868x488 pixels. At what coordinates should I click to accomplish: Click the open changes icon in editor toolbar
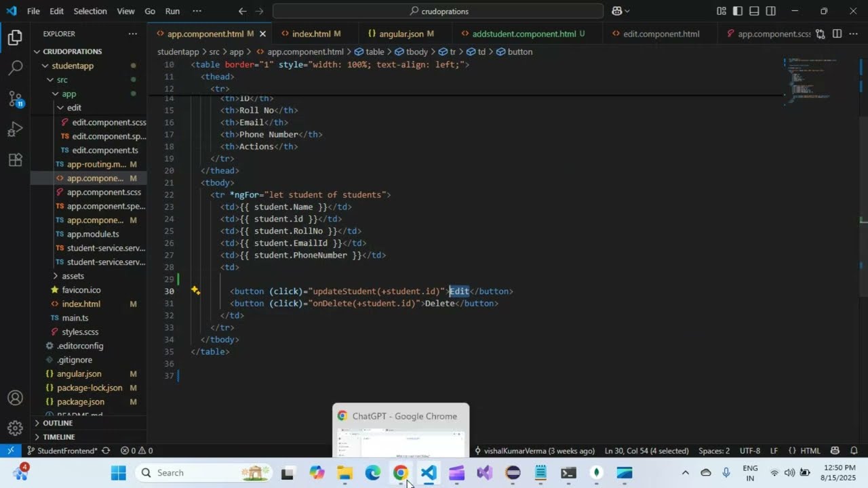[821, 34]
